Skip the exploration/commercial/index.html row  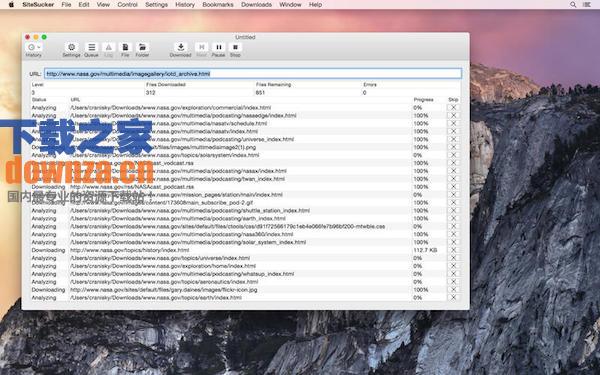pos(453,108)
